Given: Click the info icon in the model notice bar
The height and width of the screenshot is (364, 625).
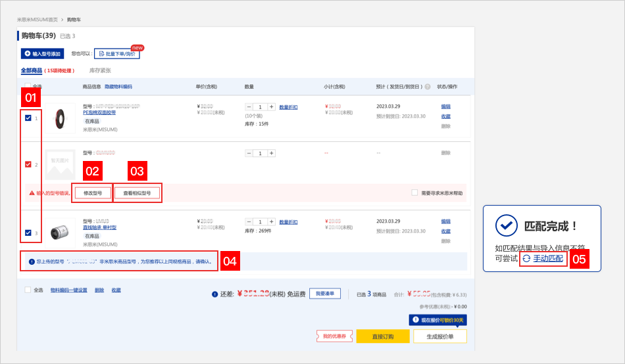Looking at the screenshot, I should 32,262.
